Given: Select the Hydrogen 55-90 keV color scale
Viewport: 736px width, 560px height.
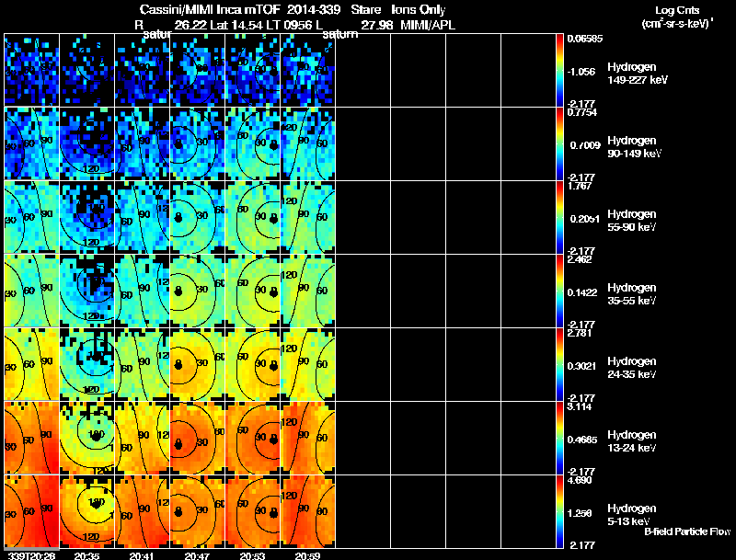Looking at the screenshot, I should click(x=559, y=218).
